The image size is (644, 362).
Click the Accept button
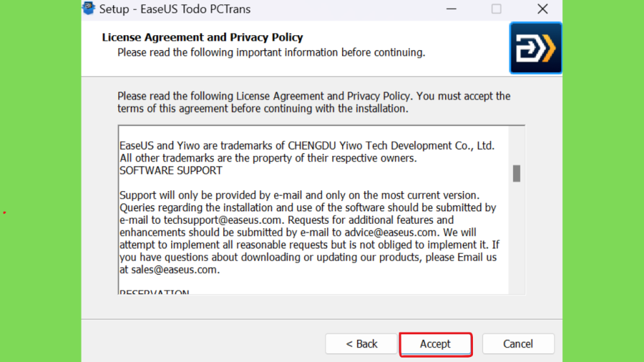[435, 344]
